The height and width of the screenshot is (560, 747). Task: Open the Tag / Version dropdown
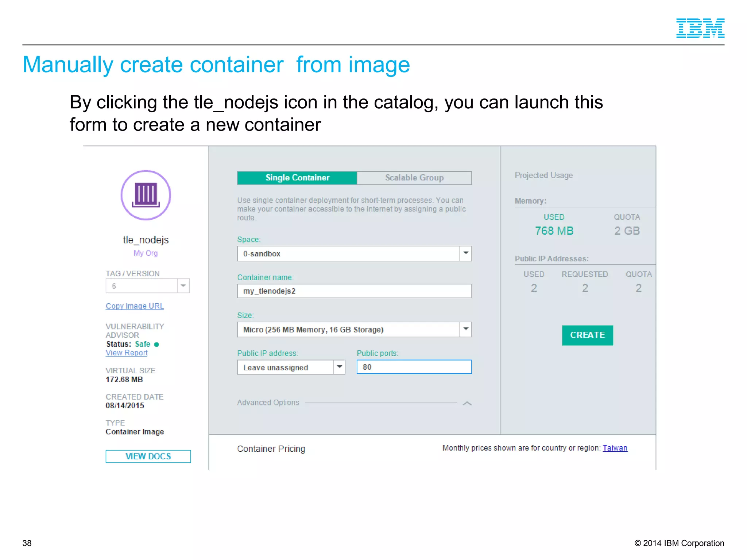click(148, 286)
